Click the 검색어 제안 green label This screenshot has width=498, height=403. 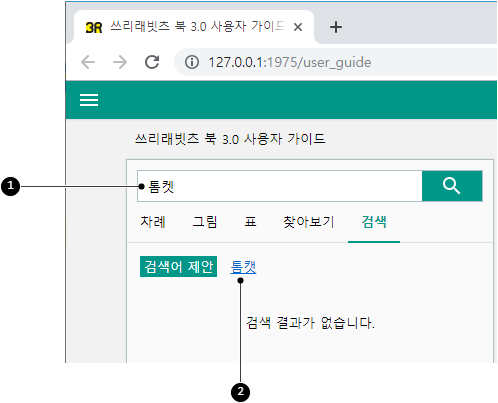(178, 266)
